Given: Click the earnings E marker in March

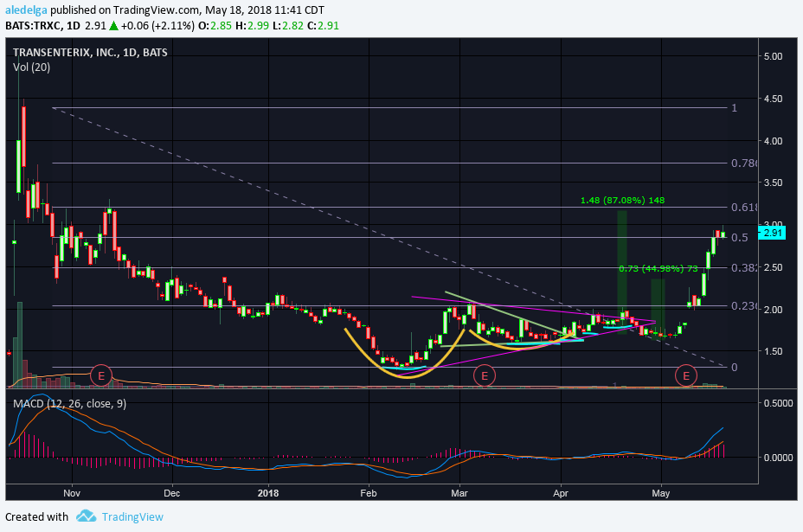Looking at the screenshot, I should [484, 375].
